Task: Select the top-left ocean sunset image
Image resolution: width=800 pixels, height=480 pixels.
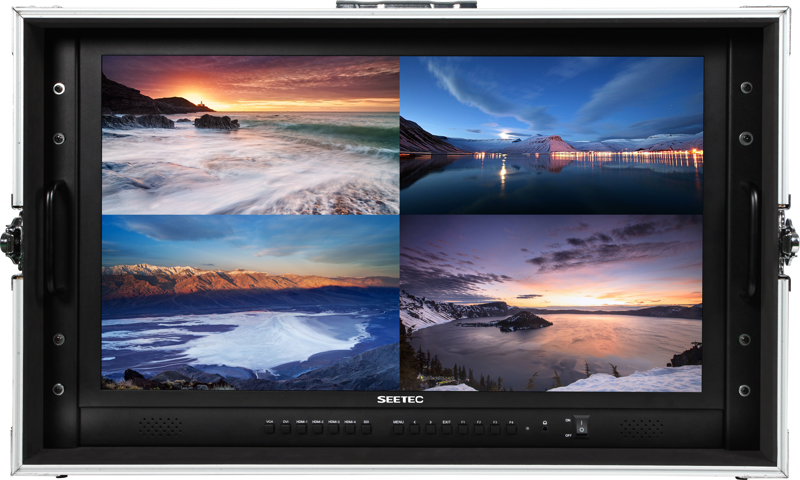Action: 251,135
